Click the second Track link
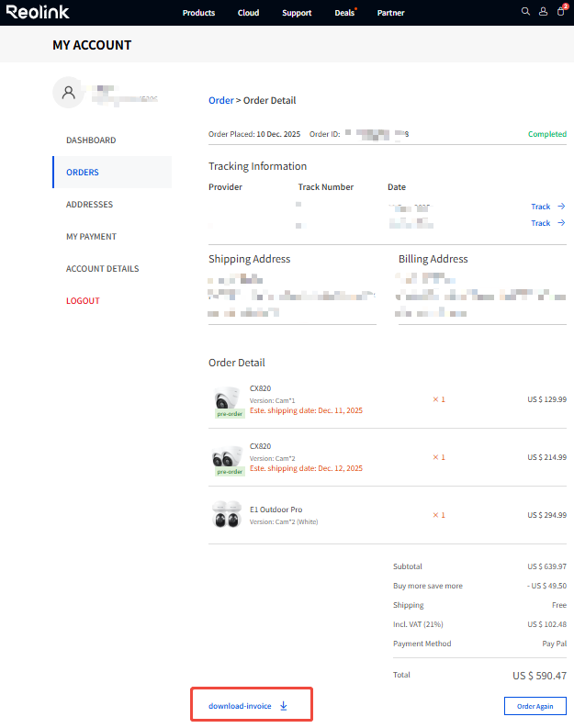Viewport: 574px width, 728px height. (541, 223)
